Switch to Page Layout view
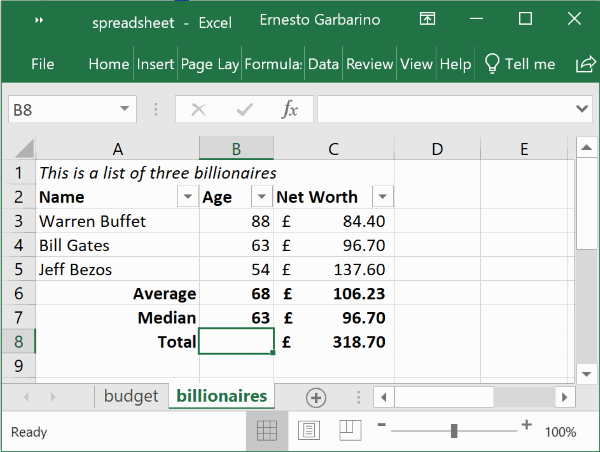The image size is (600, 452). pos(309,431)
